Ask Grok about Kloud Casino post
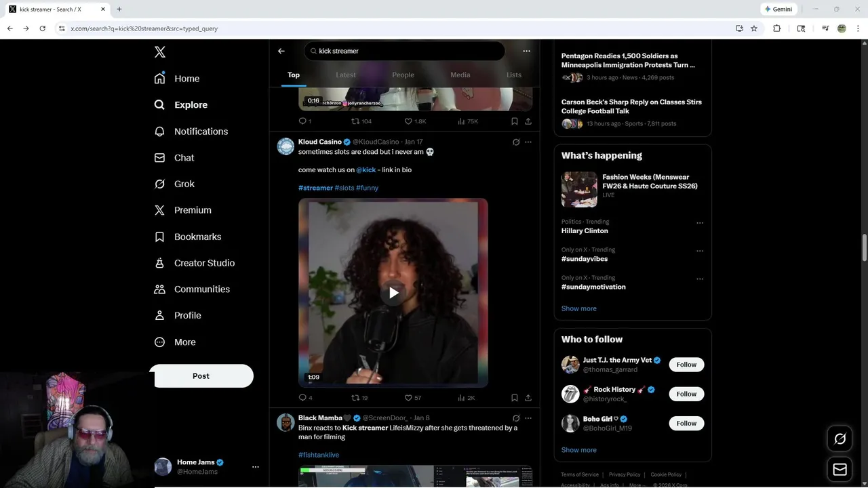868x488 pixels. (516, 142)
